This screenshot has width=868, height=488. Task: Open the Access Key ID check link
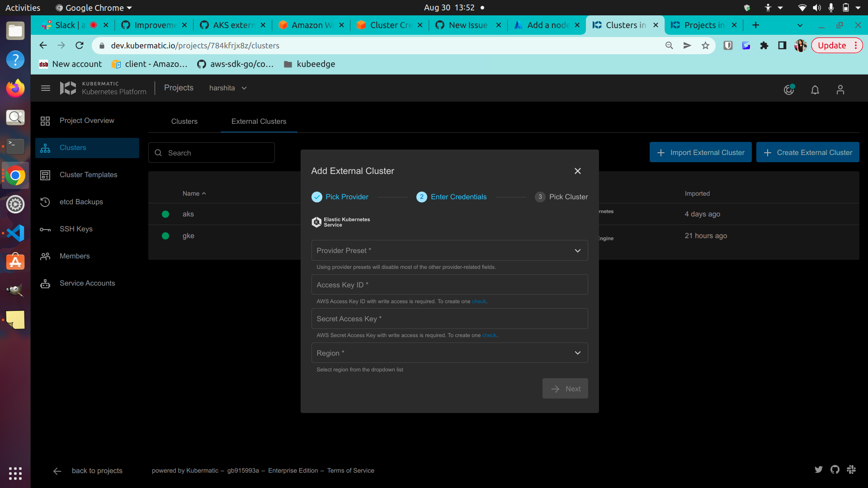[478, 301]
